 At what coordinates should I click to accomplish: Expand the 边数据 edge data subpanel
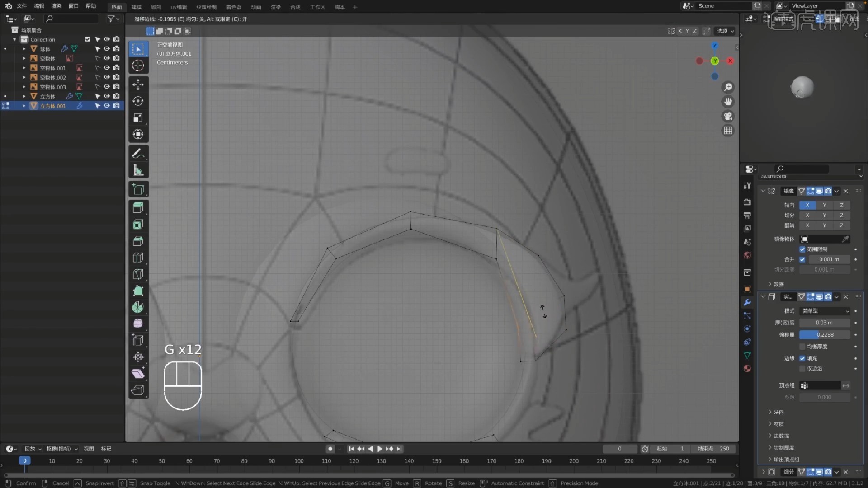[x=778, y=436]
